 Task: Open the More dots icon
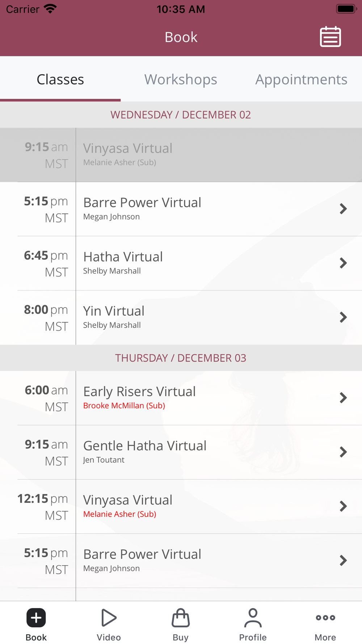[x=325, y=618]
